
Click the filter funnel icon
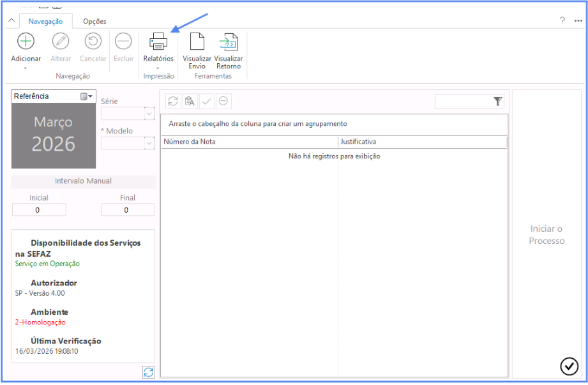pos(498,102)
